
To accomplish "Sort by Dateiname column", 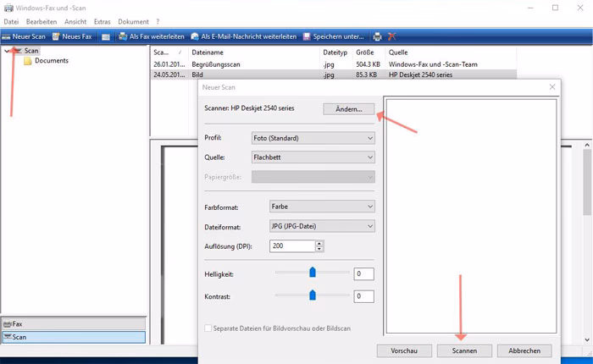I will (254, 52).
